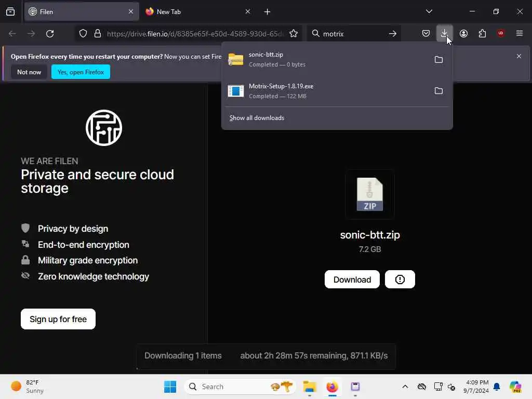Open the Firefox account icon
This screenshot has width=532, height=399.
tap(463, 34)
